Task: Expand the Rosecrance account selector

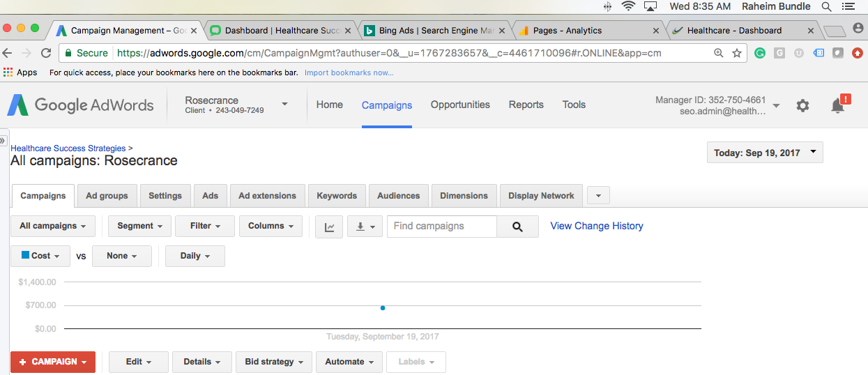Action: pos(284,105)
